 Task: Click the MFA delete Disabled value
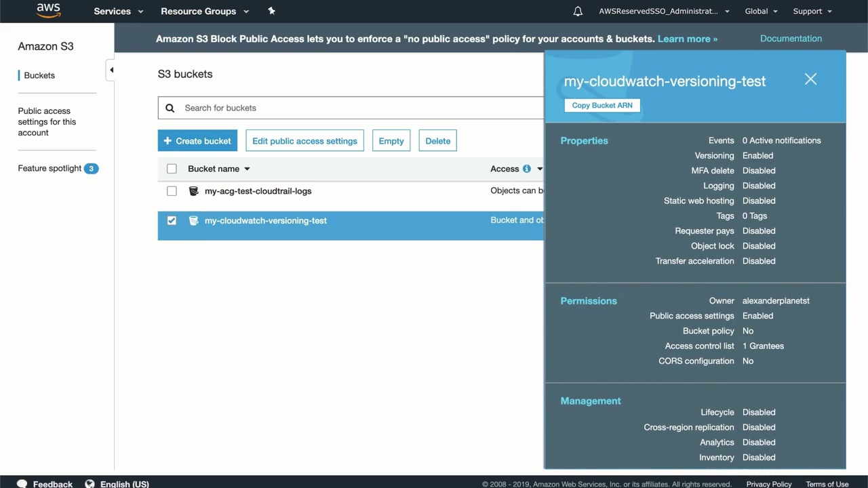[759, 171]
